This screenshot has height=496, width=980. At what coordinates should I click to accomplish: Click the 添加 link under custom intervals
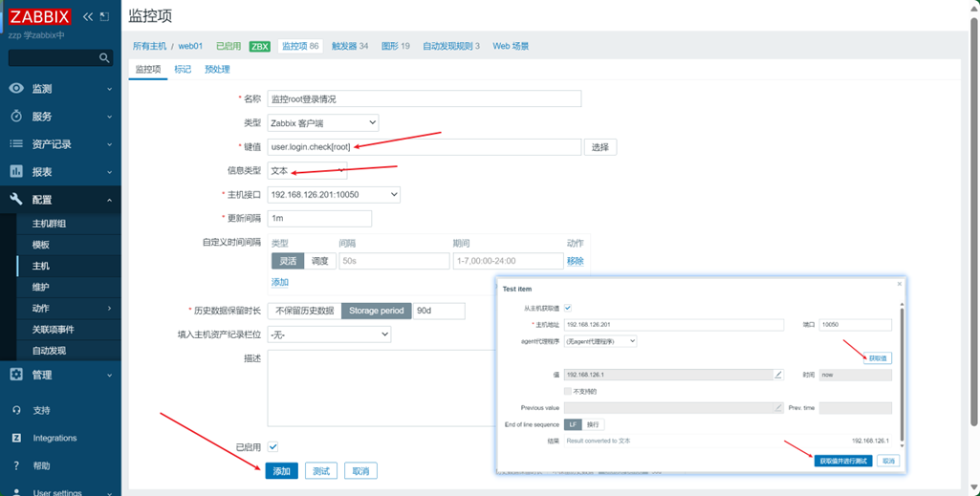[x=280, y=282]
